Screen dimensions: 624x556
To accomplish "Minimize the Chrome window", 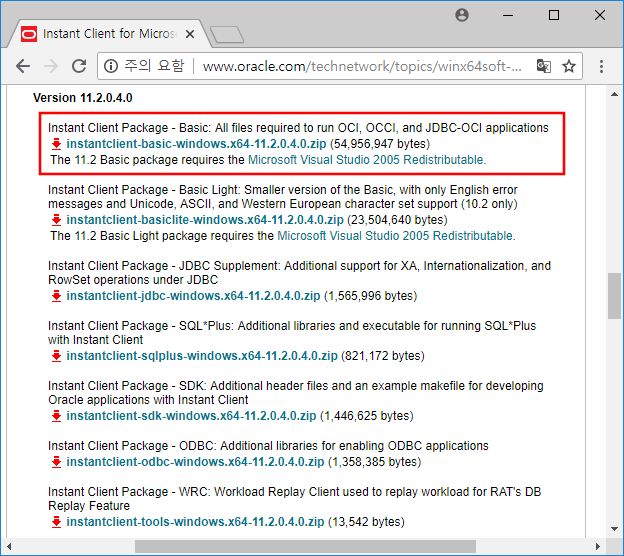I will click(x=508, y=15).
